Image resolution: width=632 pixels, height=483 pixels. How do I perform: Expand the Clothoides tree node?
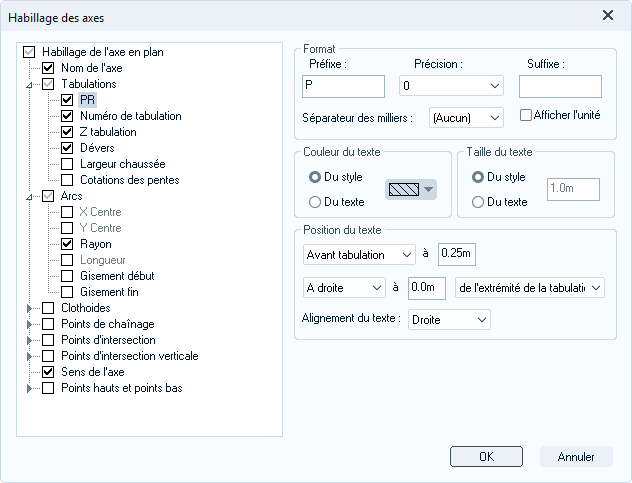(x=29, y=308)
